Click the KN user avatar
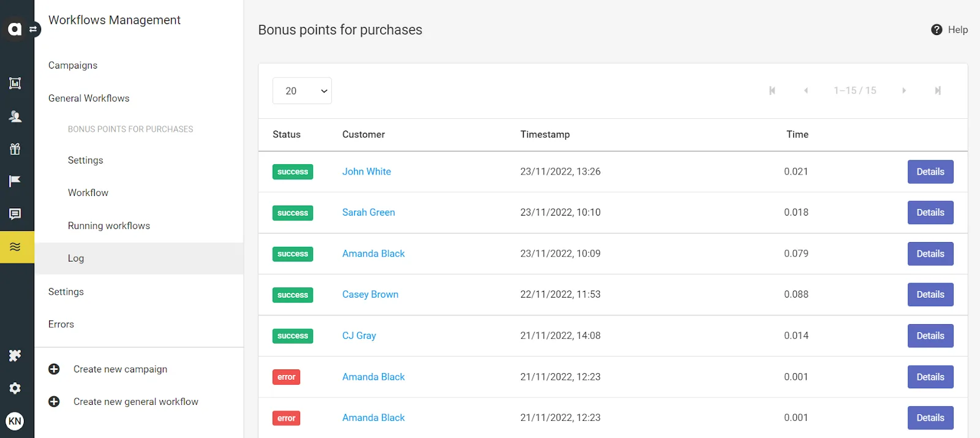This screenshot has height=438, width=980. [x=15, y=421]
